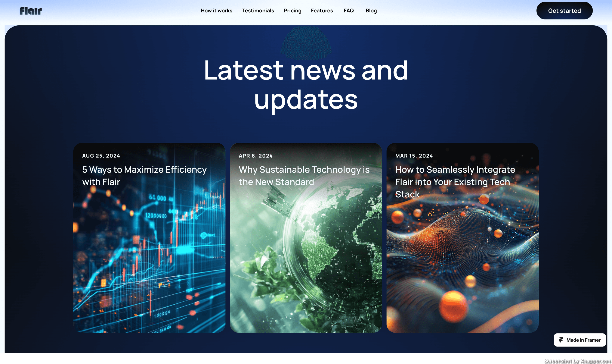Click the Flair logo
This screenshot has height=364, width=612.
[31, 11]
